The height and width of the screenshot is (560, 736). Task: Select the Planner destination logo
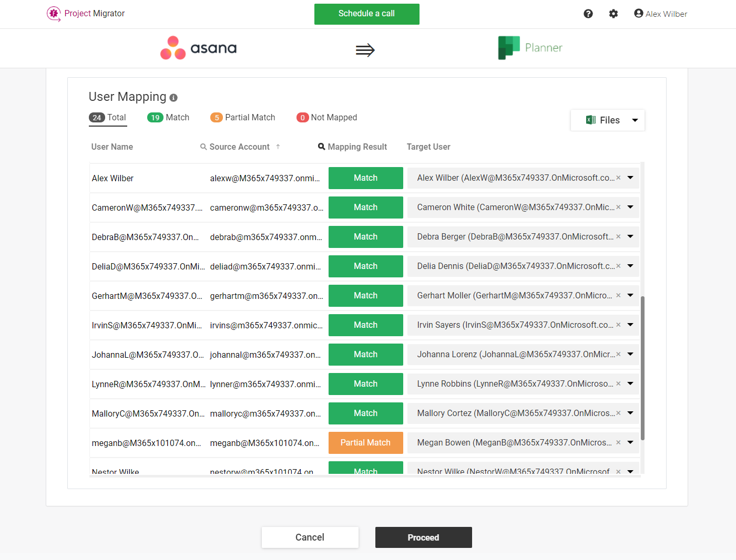530,48
